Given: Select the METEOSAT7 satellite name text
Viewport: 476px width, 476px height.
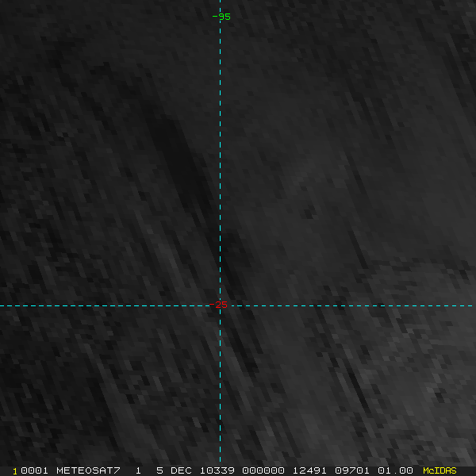Looking at the screenshot, I should (x=88, y=470).
